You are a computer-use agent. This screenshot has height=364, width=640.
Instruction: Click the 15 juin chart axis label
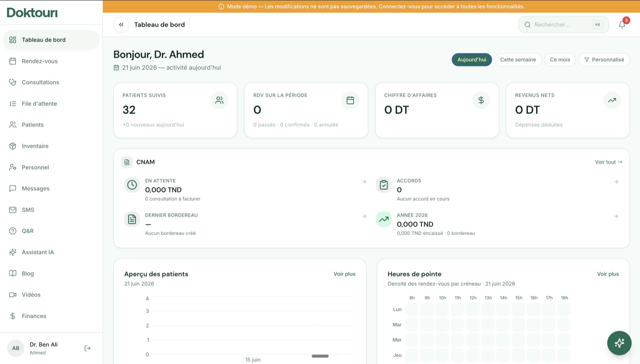coord(253,360)
